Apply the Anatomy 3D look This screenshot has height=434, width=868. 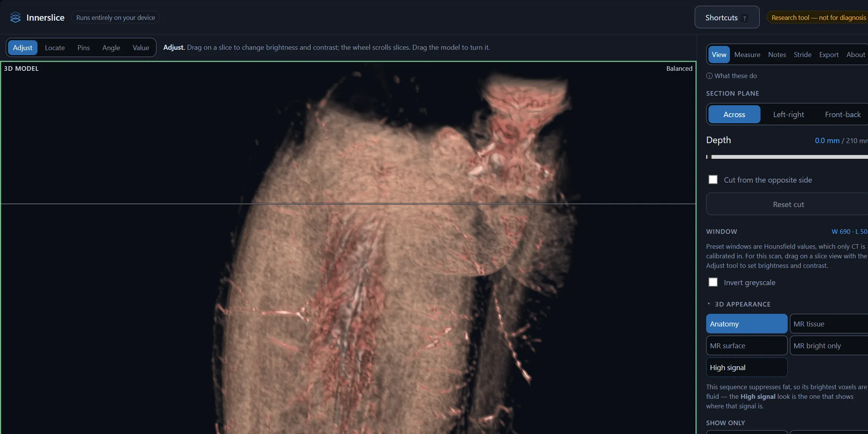coord(746,324)
